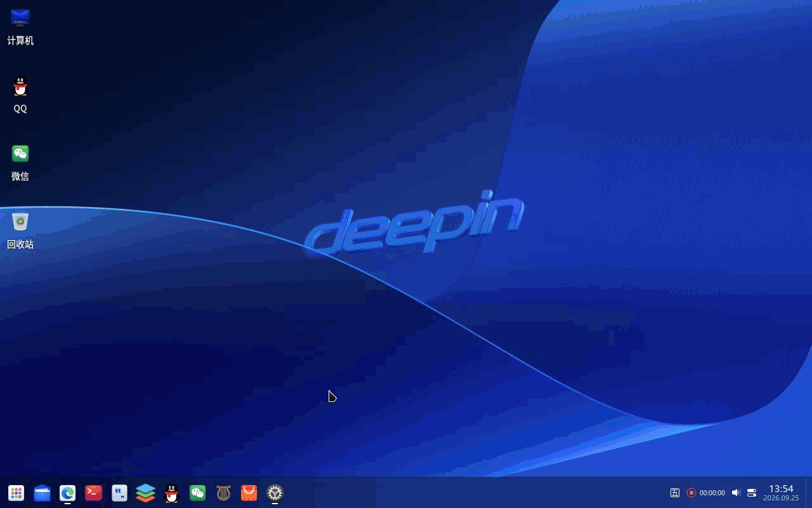812x508 pixels.
Task: Select the QQ desktop shortcut
Action: coord(20,95)
